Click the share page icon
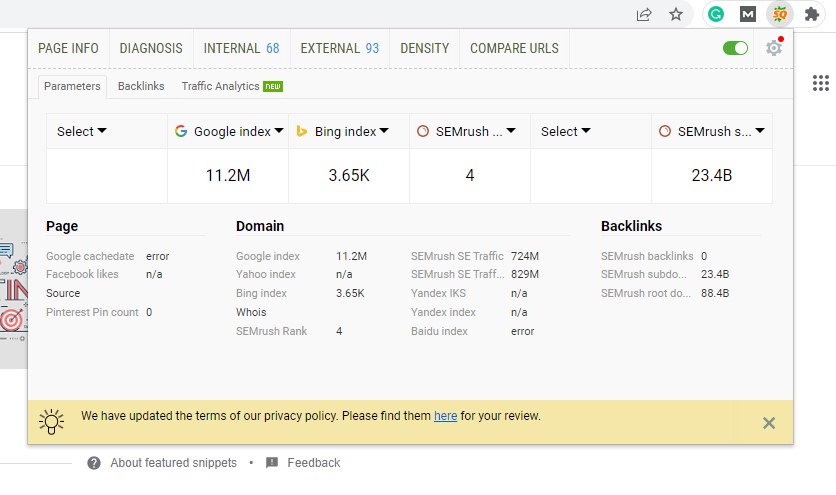 pyautogui.click(x=645, y=14)
